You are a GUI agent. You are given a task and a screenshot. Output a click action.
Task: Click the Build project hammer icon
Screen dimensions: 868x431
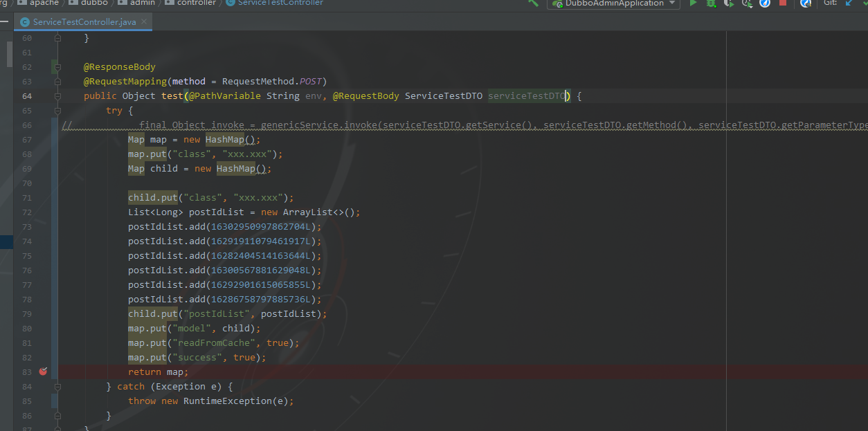[533, 3]
